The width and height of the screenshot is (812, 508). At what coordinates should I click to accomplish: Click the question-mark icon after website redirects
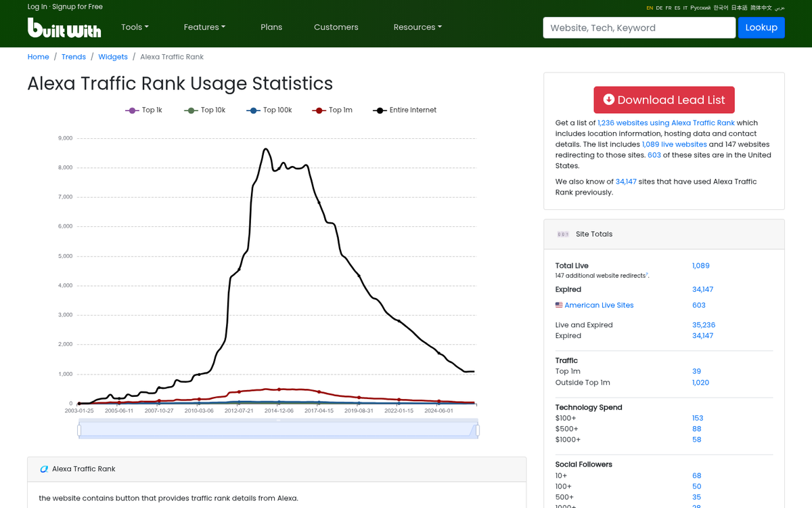pos(647,273)
